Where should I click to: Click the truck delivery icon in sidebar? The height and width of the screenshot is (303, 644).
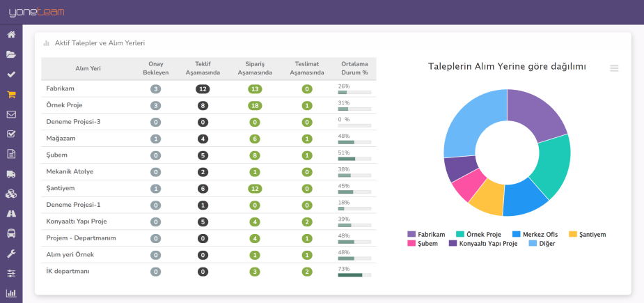tap(11, 174)
